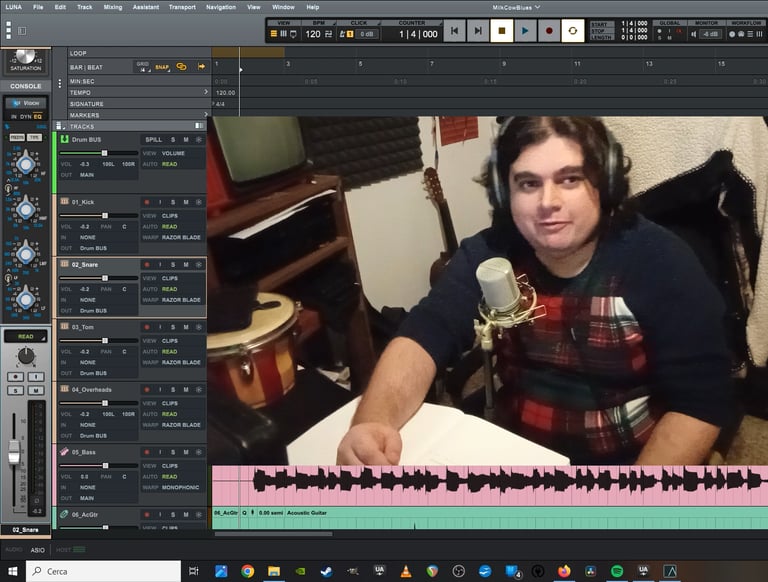
Task: Click the Cerca taskbar search field
Action: pos(103,571)
